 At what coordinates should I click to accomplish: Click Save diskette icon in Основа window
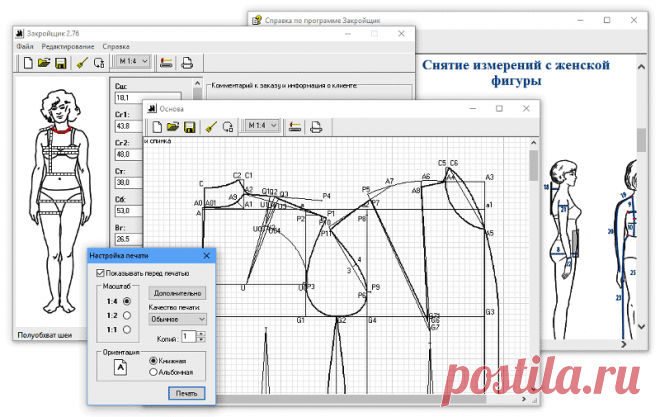click(190, 127)
